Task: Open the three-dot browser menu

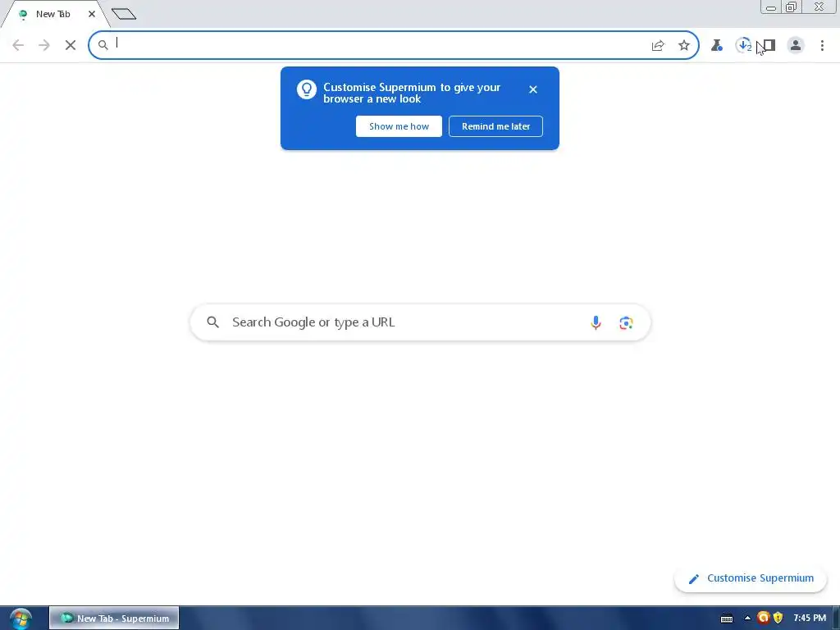Action: [822, 46]
